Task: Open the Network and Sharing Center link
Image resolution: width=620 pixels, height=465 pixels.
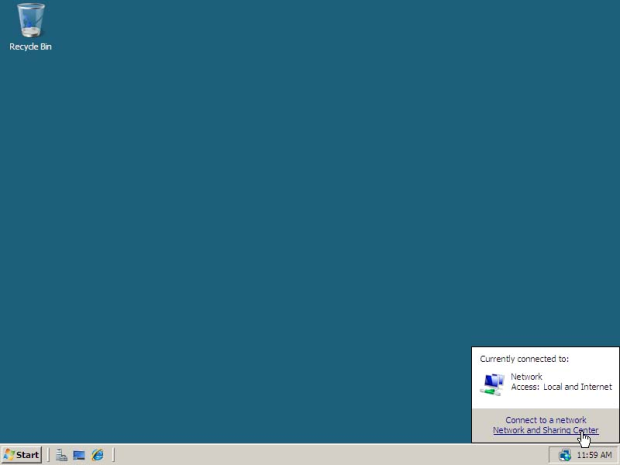Action: pyautogui.click(x=545, y=430)
